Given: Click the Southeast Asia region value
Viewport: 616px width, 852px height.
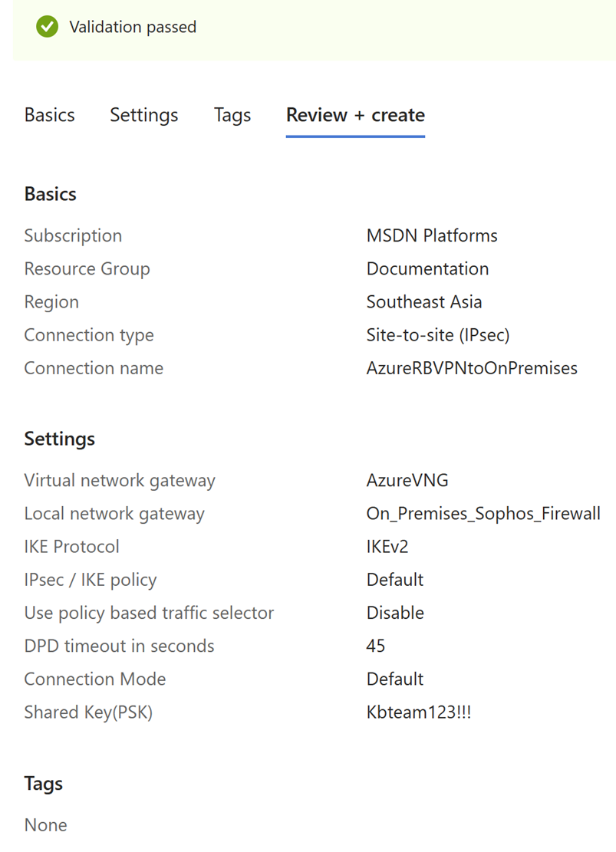Looking at the screenshot, I should [x=424, y=301].
